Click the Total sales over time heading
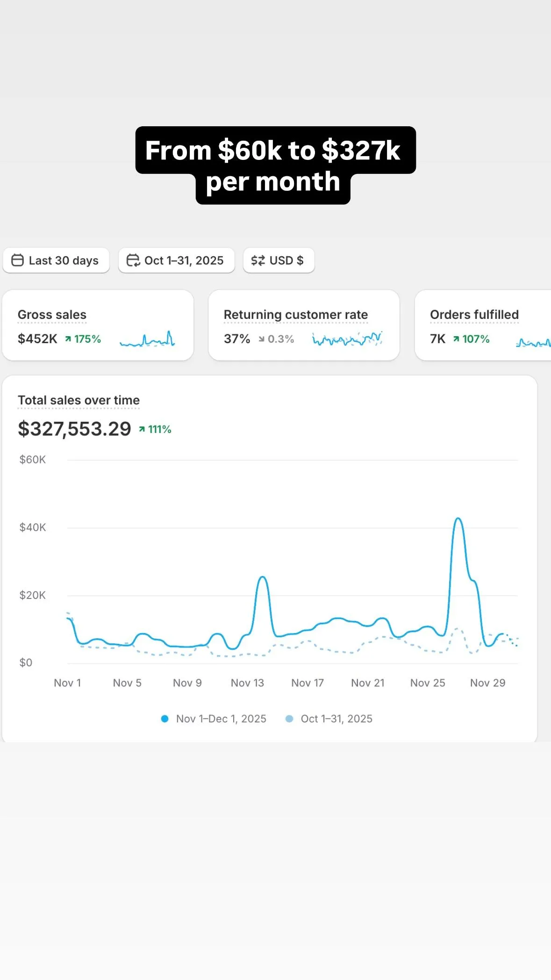Viewport: 551px width, 980px height. (x=79, y=400)
